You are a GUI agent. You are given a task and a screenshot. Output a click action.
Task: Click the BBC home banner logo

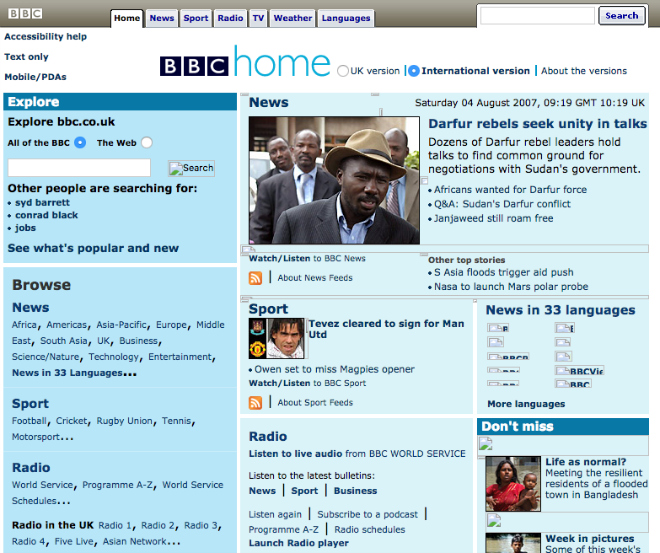pos(245,64)
